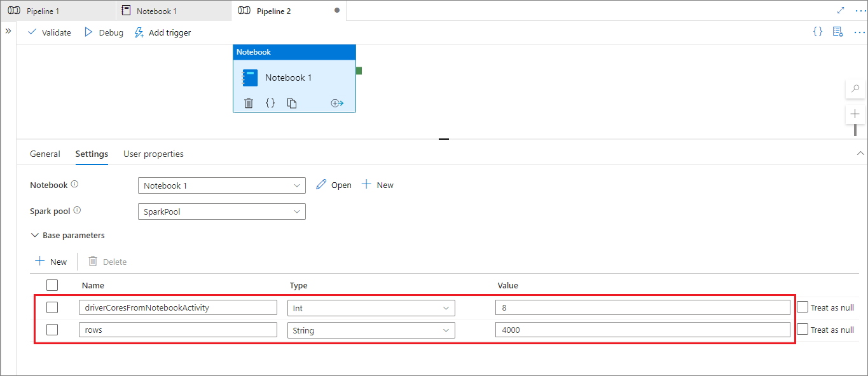Image resolution: width=868 pixels, height=376 pixels.
Task: Add an on-success output via the plus-arrow icon
Action: (336, 103)
